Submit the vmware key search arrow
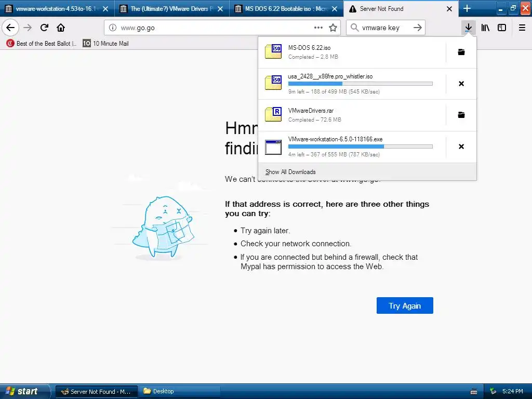The height and width of the screenshot is (399, 532). coord(418,28)
